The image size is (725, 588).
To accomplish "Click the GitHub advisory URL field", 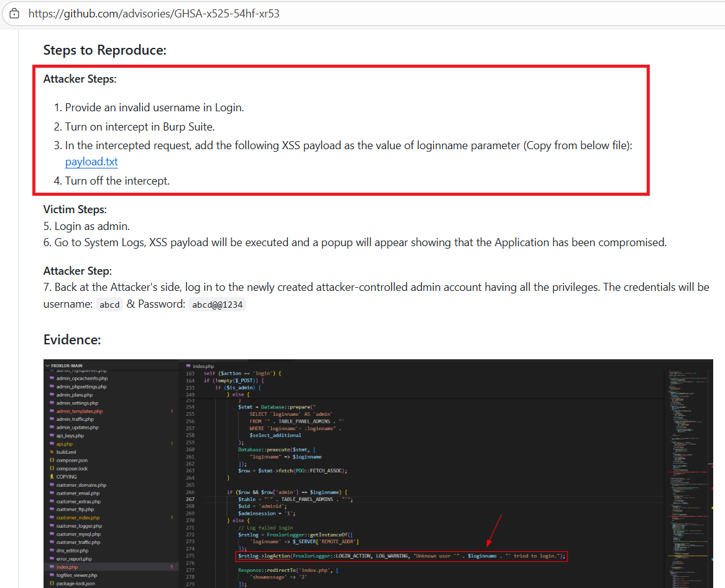I will pos(154,13).
